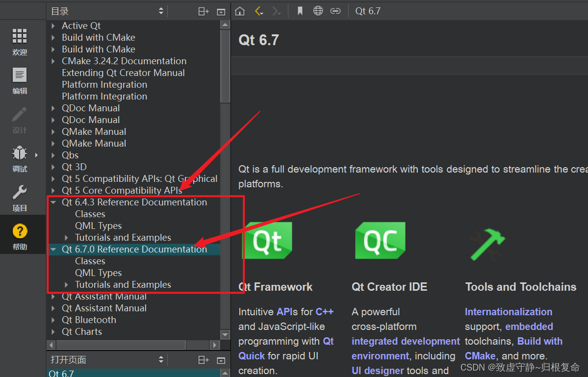
Task: Select Extending Qt Creator Manual entry
Action: [x=123, y=73]
